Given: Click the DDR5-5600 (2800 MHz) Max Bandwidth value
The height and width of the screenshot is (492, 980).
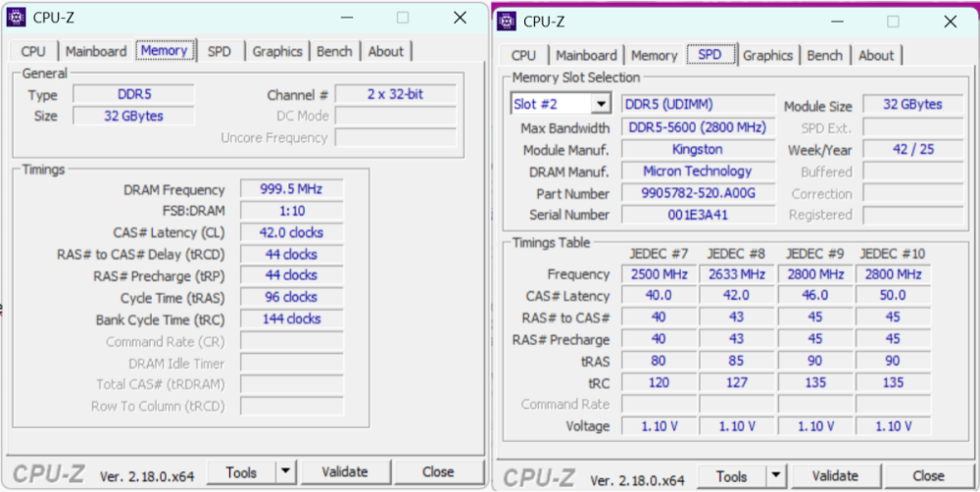Looking at the screenshot, I should point(698,127).
